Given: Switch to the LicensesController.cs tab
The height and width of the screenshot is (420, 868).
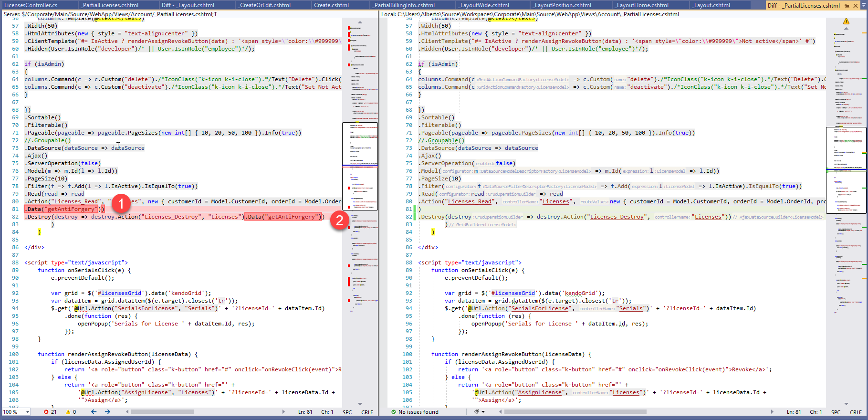Looking at the screenshot, I should pos(31,5).
